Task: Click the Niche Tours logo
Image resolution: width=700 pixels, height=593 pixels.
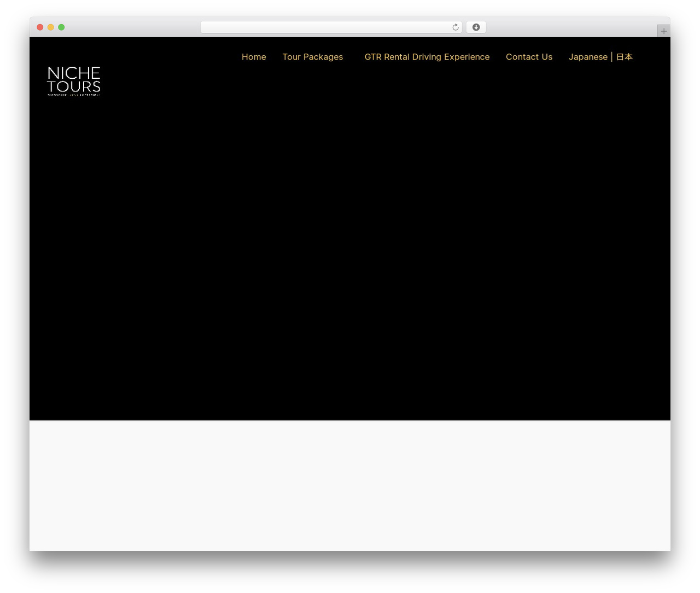Action: (x=74, y=81)
